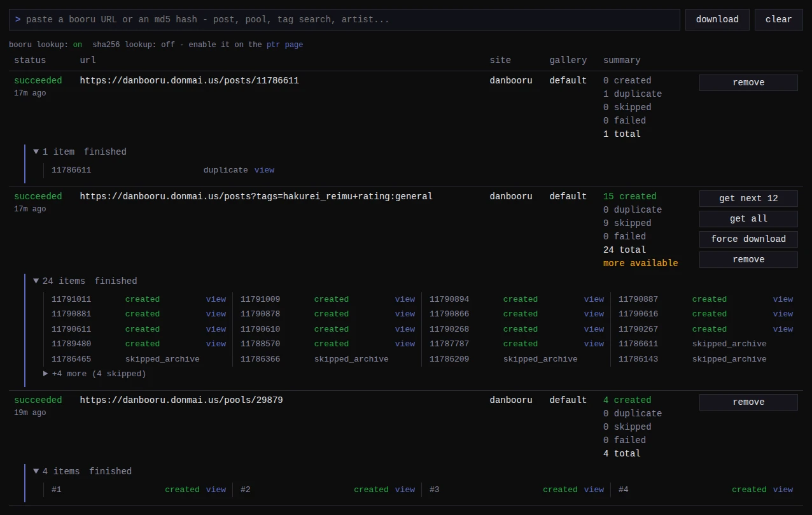View created item 11790611
This screenshot has width=812, height=515.
coord(216,329)
